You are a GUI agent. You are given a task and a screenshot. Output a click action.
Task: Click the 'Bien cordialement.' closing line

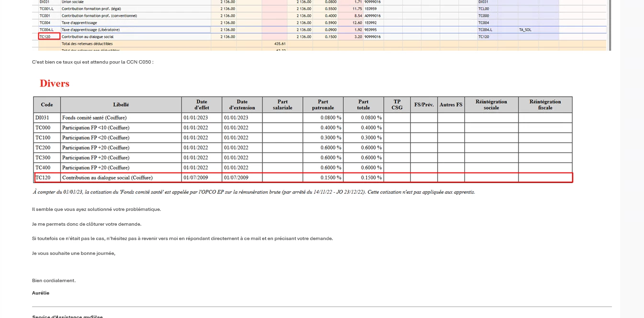click(54, 281)
